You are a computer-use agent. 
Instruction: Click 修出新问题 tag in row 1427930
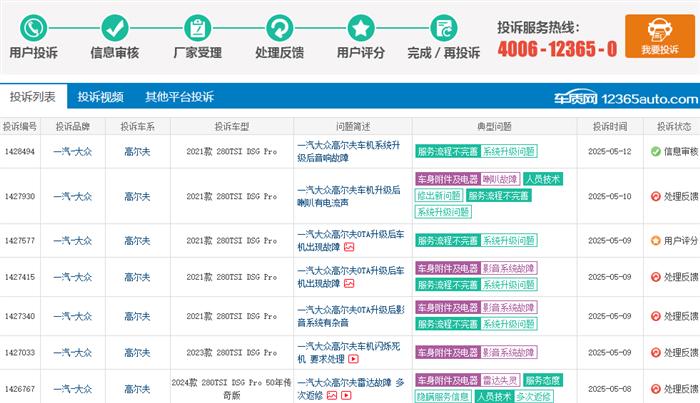(439, 195)
